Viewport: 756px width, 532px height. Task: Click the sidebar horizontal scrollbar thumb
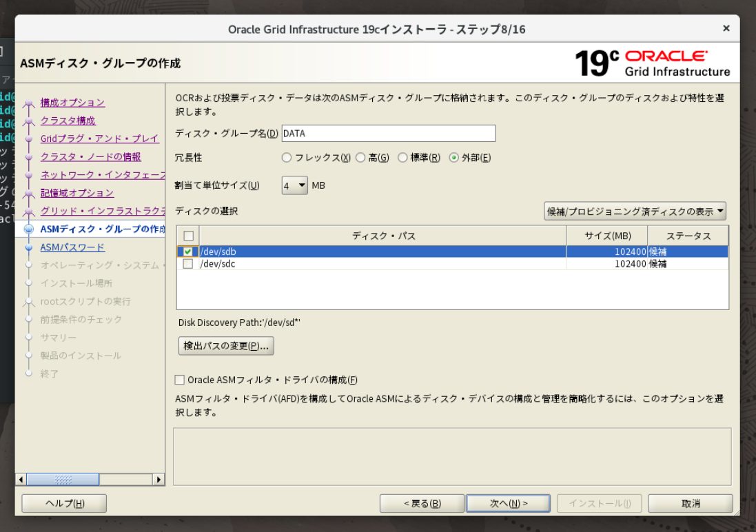pos(63,480)
